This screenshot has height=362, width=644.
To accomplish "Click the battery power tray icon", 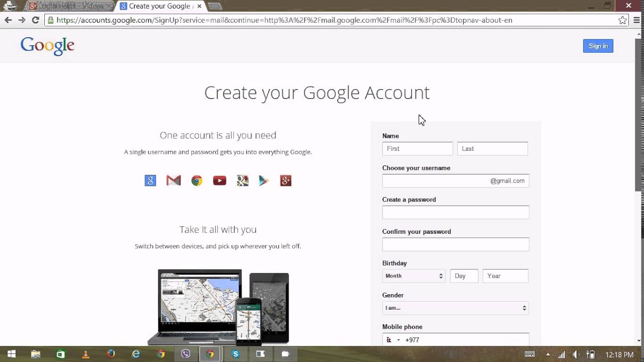I will coord(592,354).
